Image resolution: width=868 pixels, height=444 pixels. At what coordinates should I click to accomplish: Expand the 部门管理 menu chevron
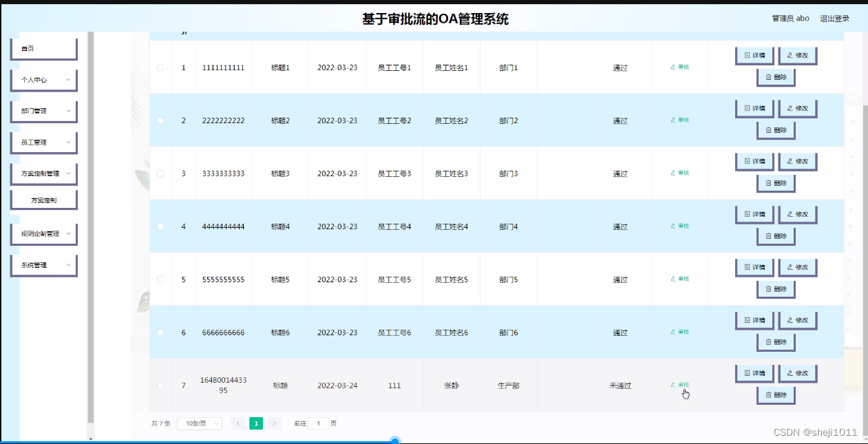click(x=67, y=111)
